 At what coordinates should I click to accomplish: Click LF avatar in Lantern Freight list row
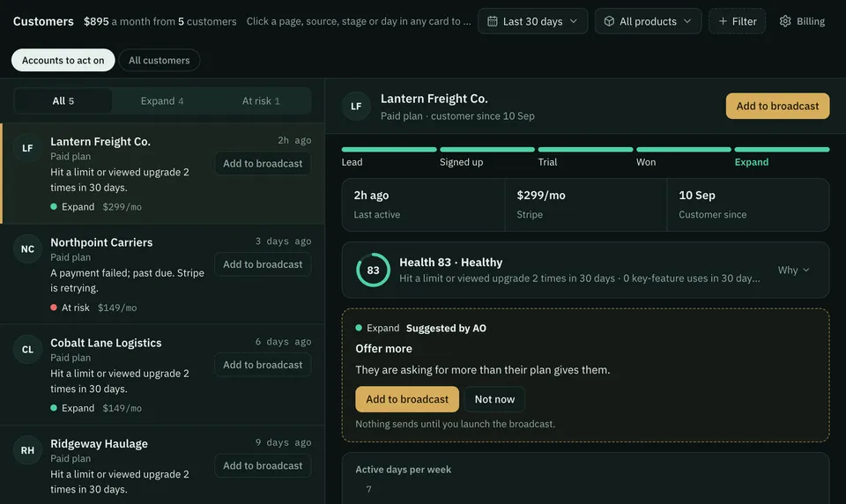(x=27, y=148)
